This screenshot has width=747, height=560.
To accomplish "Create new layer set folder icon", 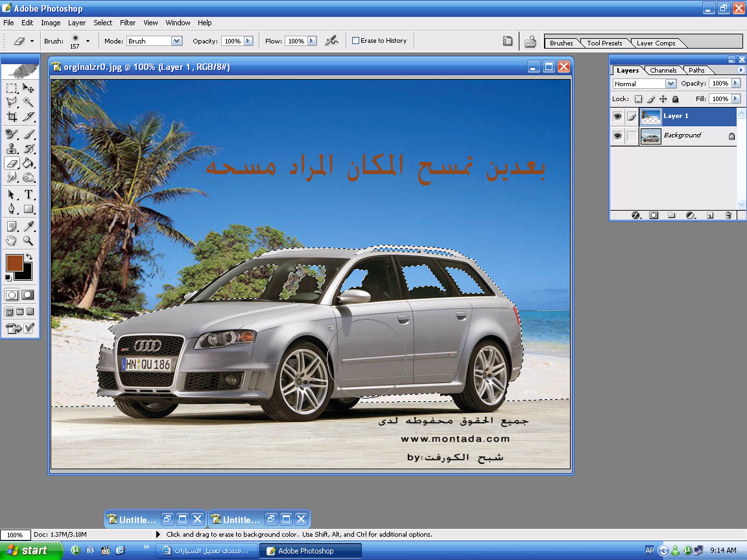I will coord(672,215).
